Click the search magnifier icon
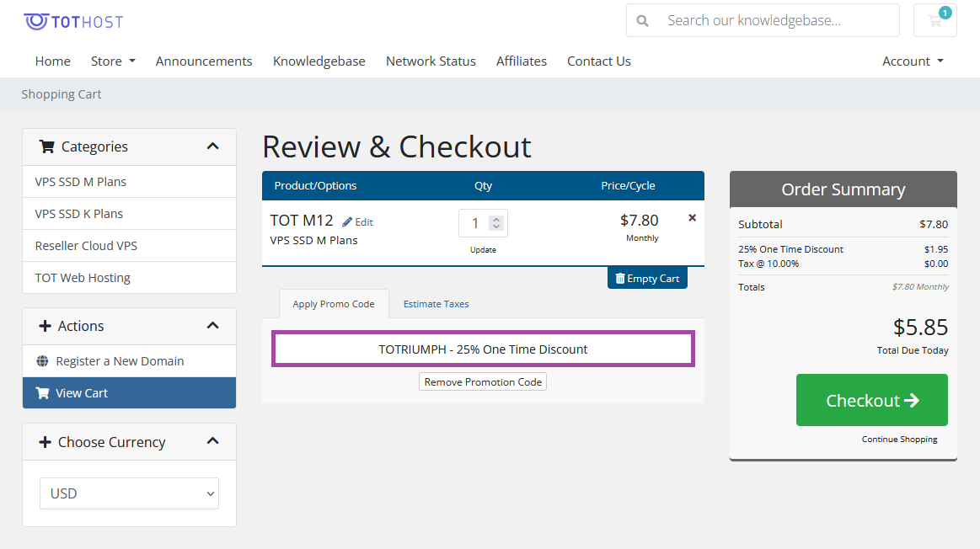 [643, 19]
